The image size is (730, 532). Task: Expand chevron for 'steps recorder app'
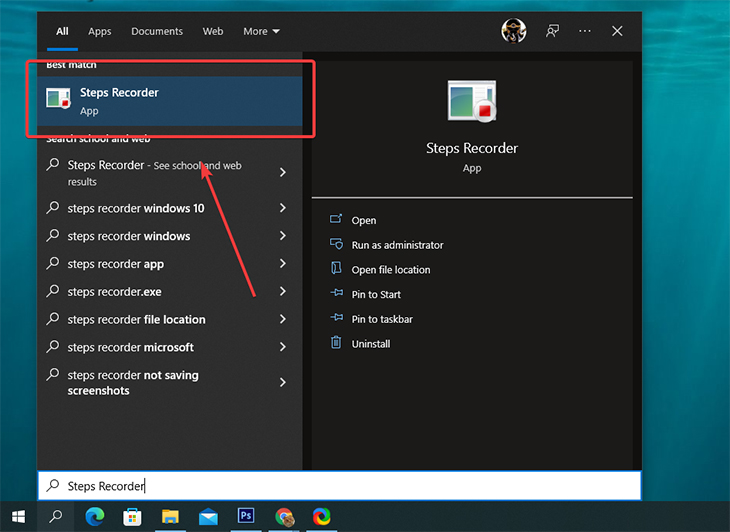[283, 264]
